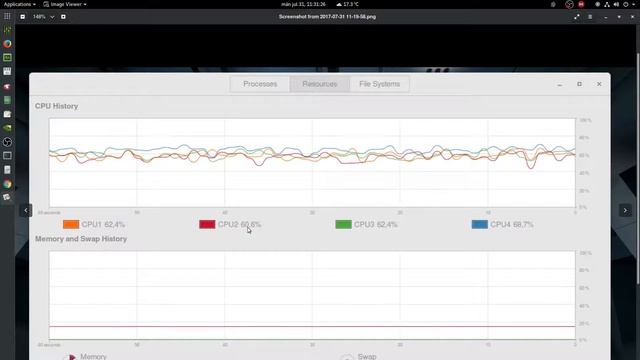Image resolution: width=640 pixels, height=360 pixels.
Task: Toggle the image gallery grid view
Action: click(7, 16)
